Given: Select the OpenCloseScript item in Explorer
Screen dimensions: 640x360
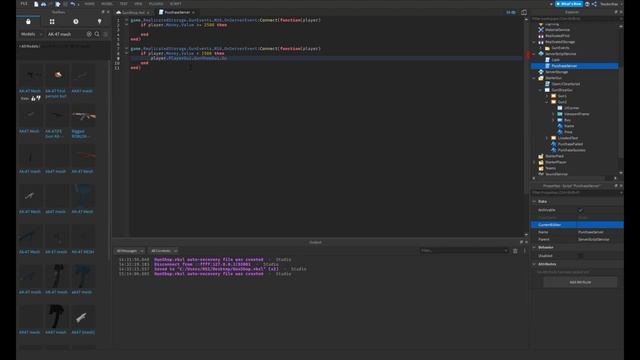Looking at the screenshot, I should coord(565,84).
